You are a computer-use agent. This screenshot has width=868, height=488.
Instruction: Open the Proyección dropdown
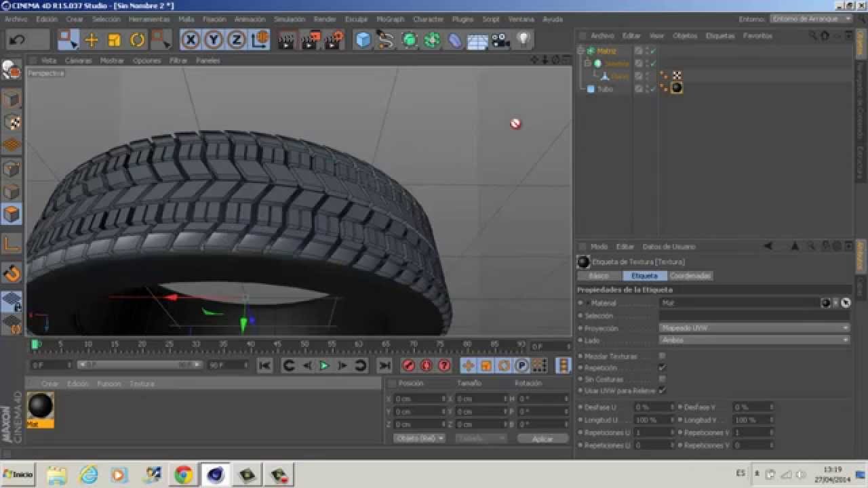coord(754,328)
